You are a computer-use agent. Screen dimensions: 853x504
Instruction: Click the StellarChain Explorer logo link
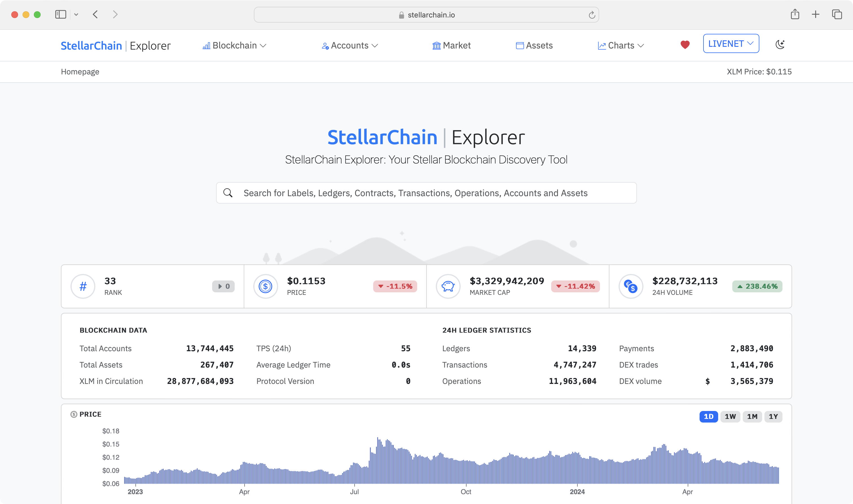point(116,45)
